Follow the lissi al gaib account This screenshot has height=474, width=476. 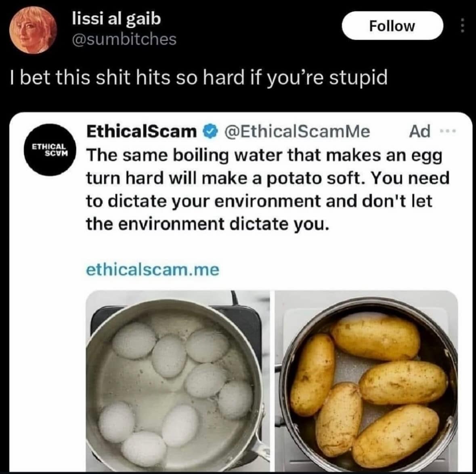pyautogui.click(x=392, y=26)
